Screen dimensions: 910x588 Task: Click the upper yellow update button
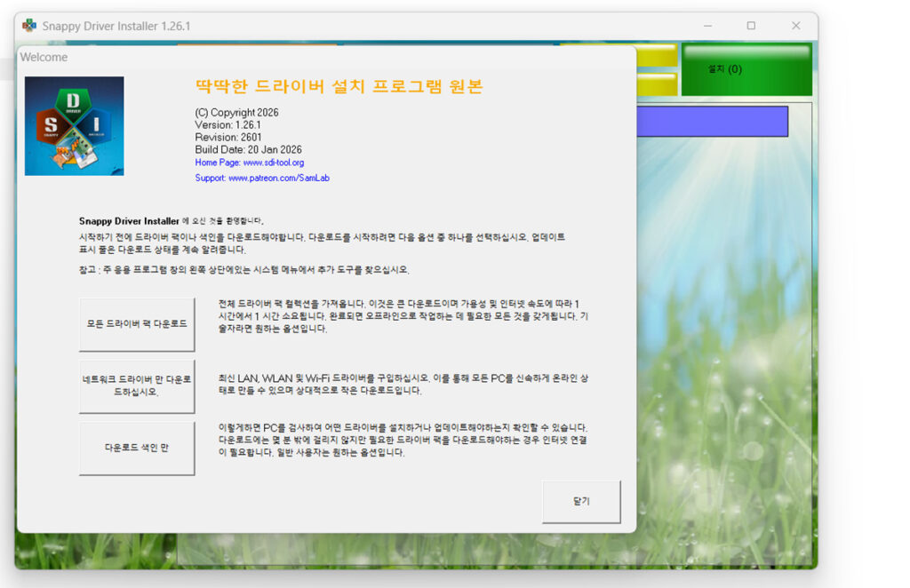point(656,55)
